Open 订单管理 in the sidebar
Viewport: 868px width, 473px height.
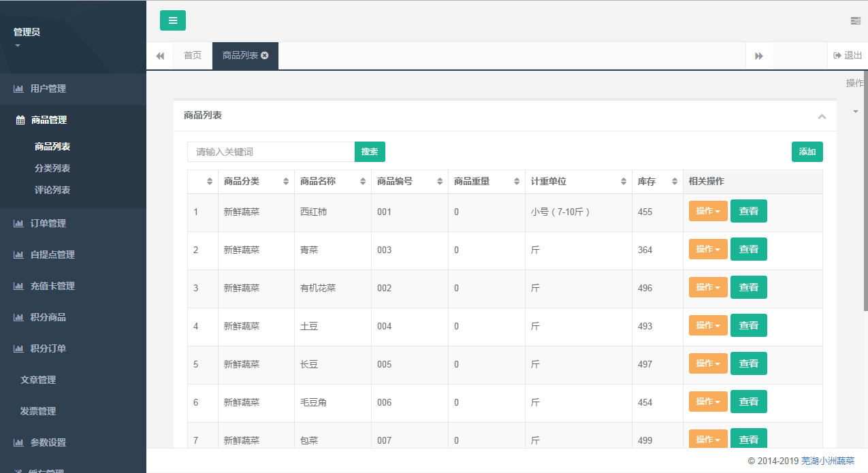[48, 223]
